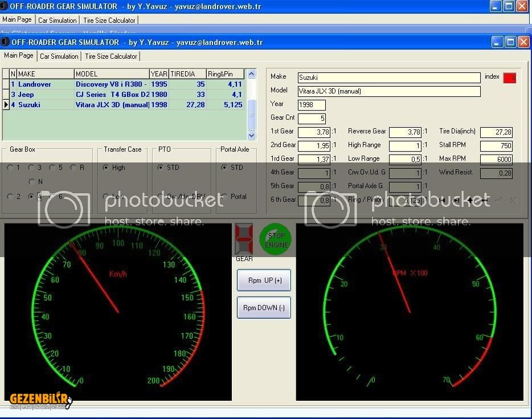Focus the Make field containing Suzuki
532x419 pixels.
pos(389,78)
